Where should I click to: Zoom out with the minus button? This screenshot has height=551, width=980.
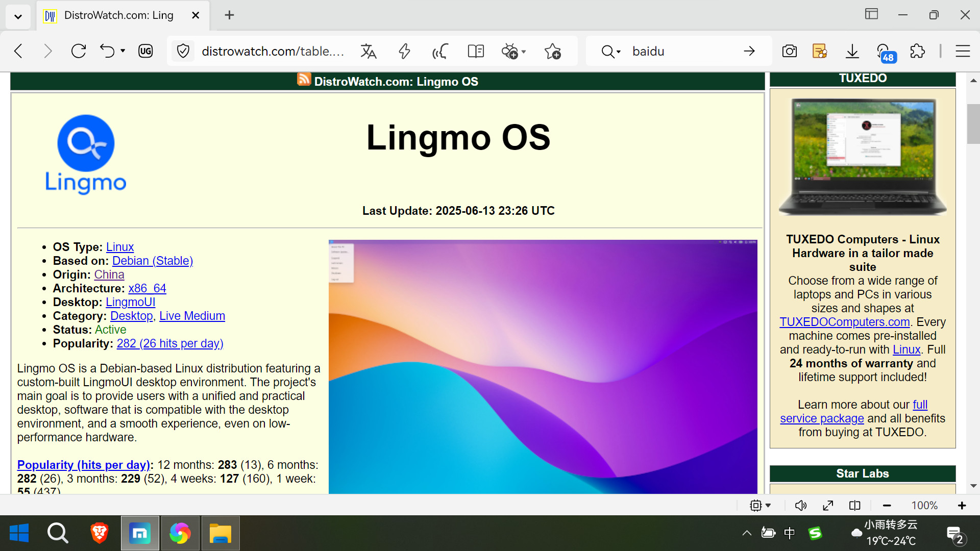887,506
